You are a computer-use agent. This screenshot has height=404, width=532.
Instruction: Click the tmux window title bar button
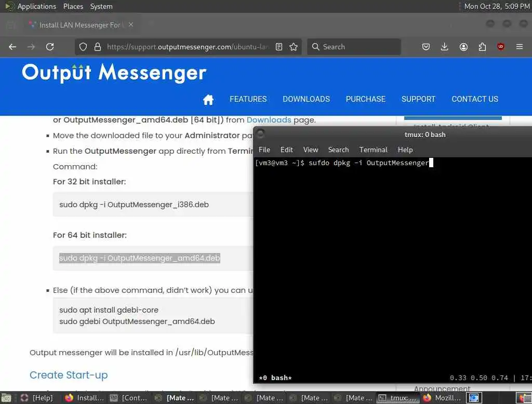[x=261, y=134]
